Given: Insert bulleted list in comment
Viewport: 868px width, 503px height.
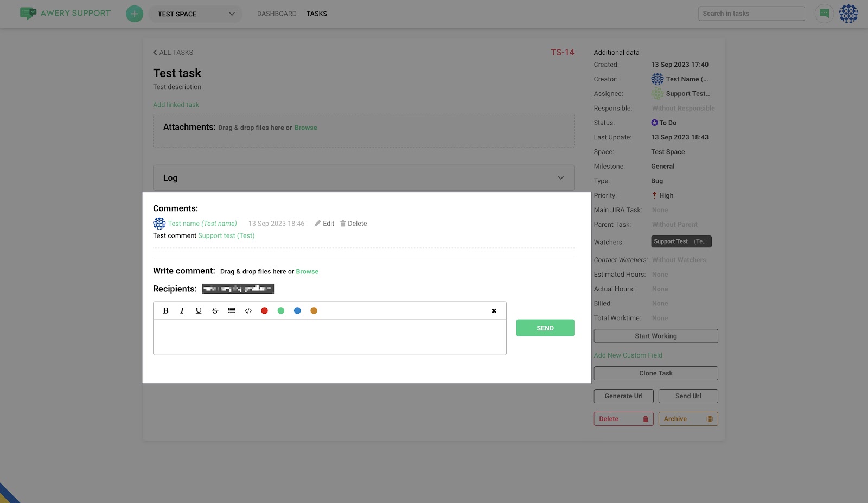Looking at the screenshot, I should pyautogui.click(x=232, y=311).
